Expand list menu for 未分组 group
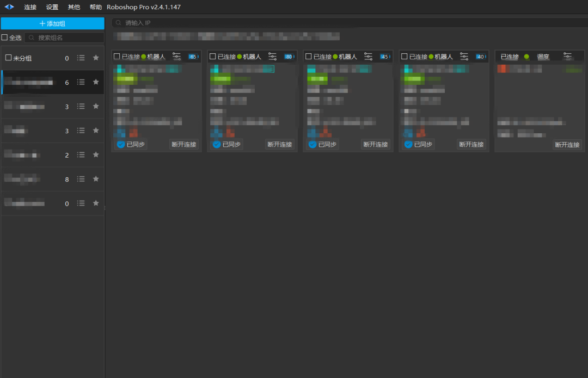 pyautogui.click(x=81, y=58)
